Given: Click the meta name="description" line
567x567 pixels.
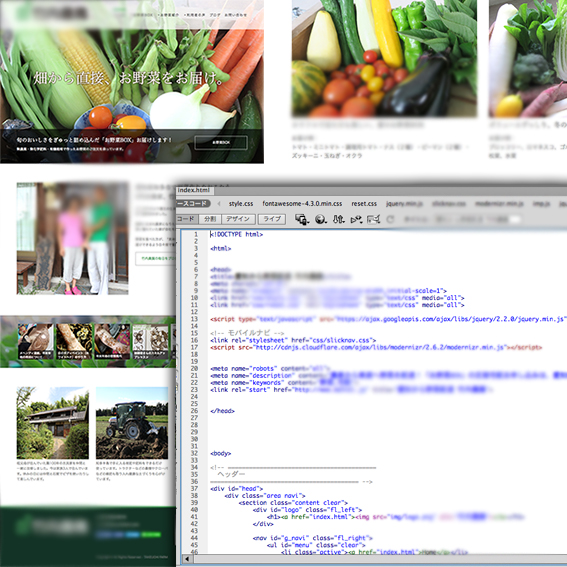Looking at the screenshot, I should [x=388, y=376].
